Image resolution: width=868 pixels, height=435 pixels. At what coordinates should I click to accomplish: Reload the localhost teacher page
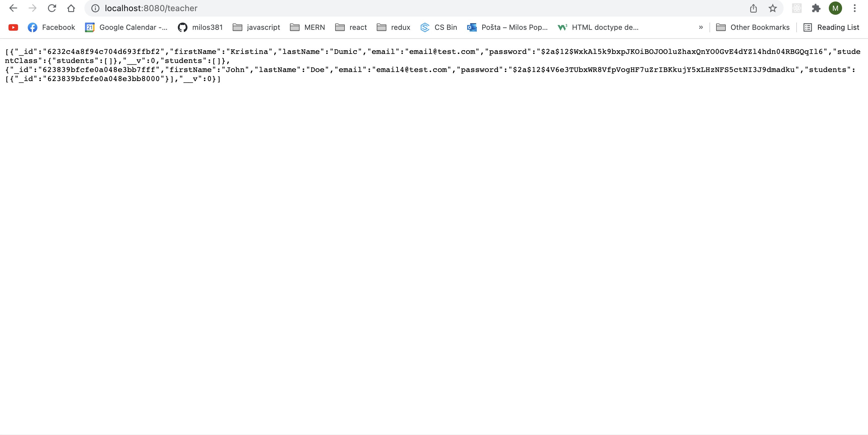(x=52, y=8)
